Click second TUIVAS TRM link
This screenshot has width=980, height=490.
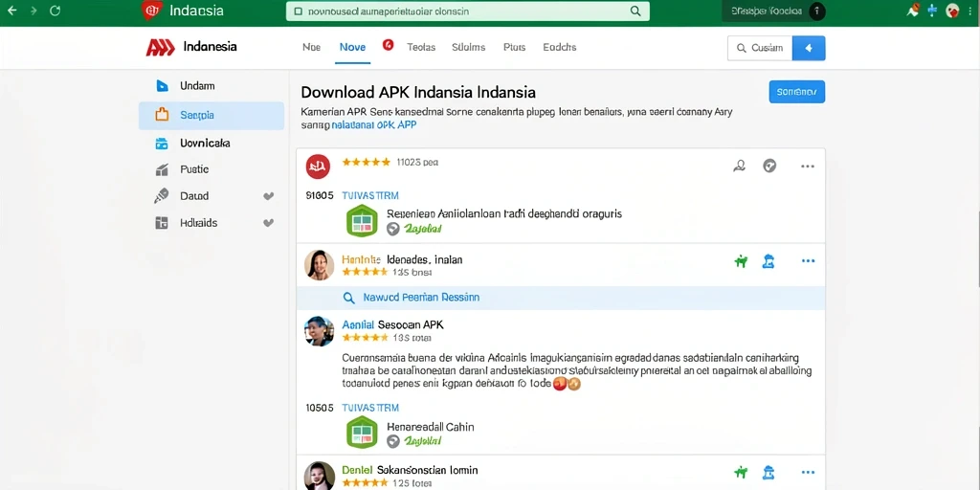370,408
